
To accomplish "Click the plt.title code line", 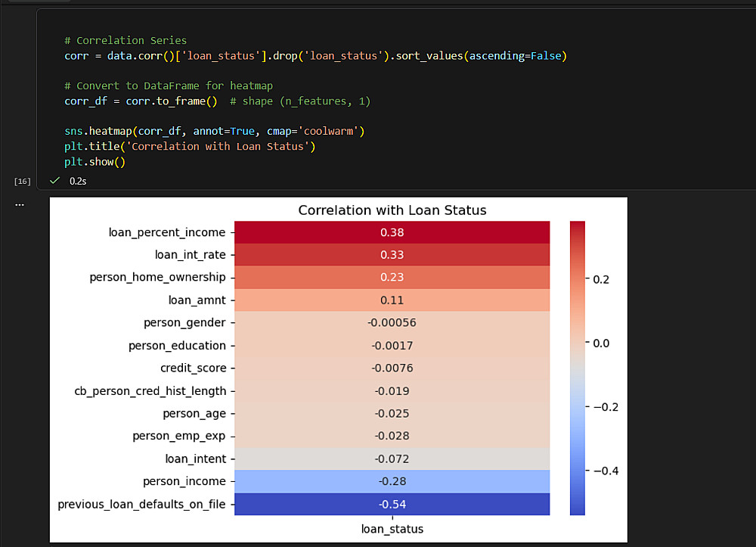I will click(189, 146).
